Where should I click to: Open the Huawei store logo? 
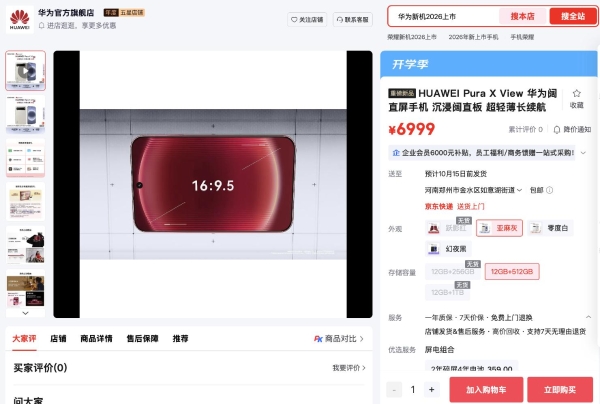pyautogui.click(x=20, y=20)
